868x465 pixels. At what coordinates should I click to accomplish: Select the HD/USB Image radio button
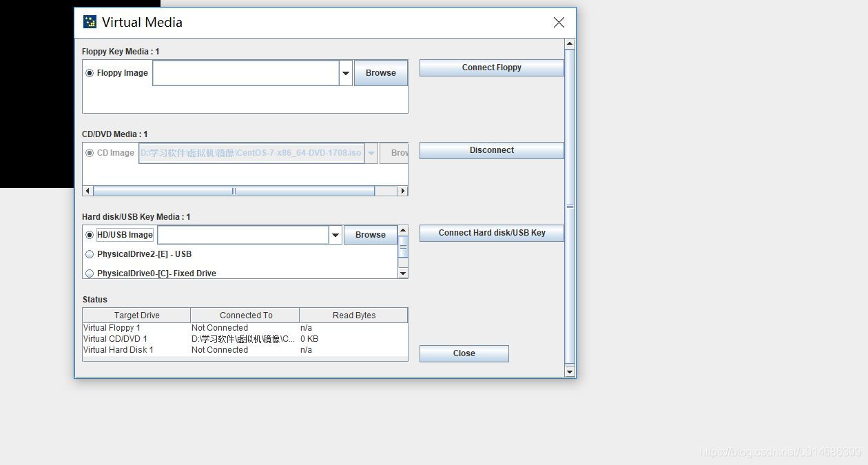(x=90, y=235)
